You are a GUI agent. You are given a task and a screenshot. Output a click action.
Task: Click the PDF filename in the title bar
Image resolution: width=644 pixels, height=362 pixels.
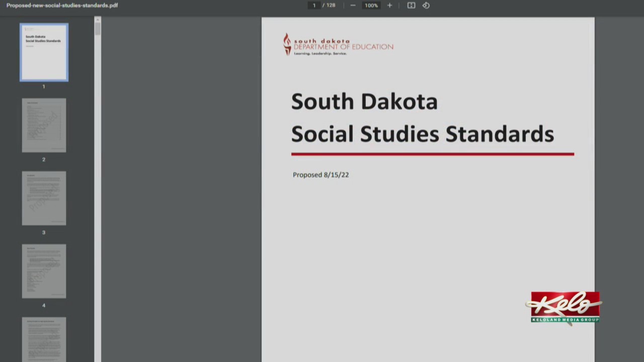tap(62, 5)
